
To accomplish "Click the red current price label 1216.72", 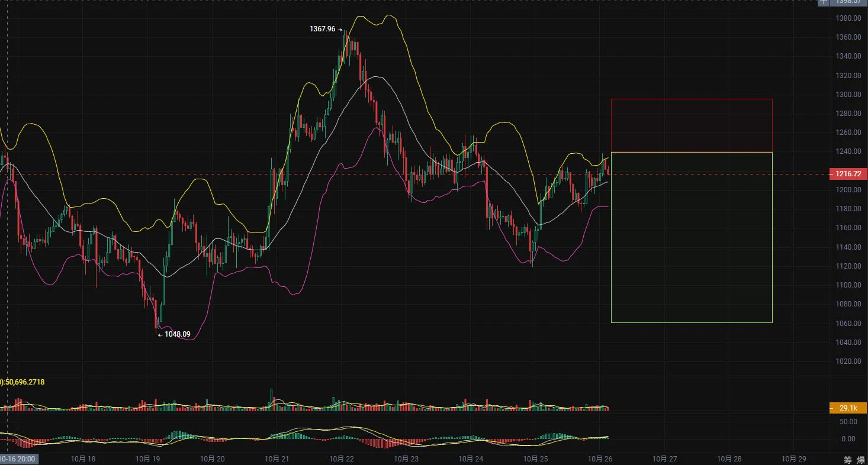I will point(848,174).
